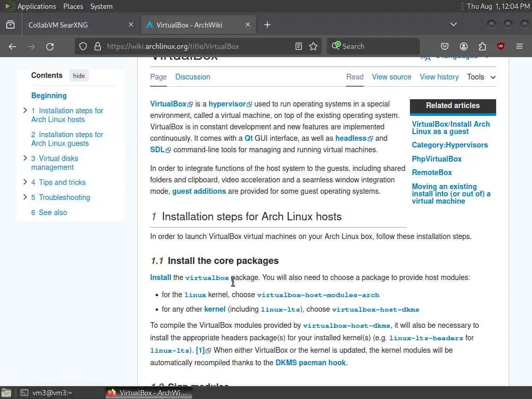Hide the Contents sidebar
Screen dimensions: 532x399
tap(79, 76)
